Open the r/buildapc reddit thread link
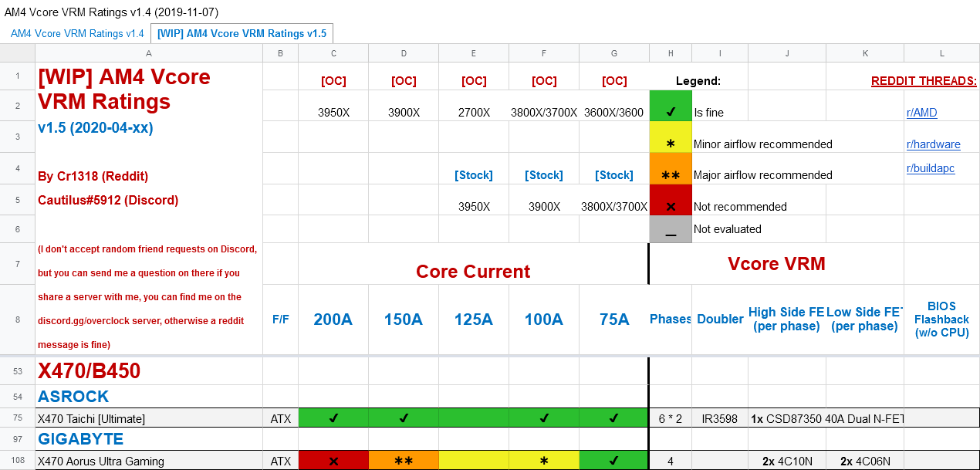980x470 pixels. (930, 168)
